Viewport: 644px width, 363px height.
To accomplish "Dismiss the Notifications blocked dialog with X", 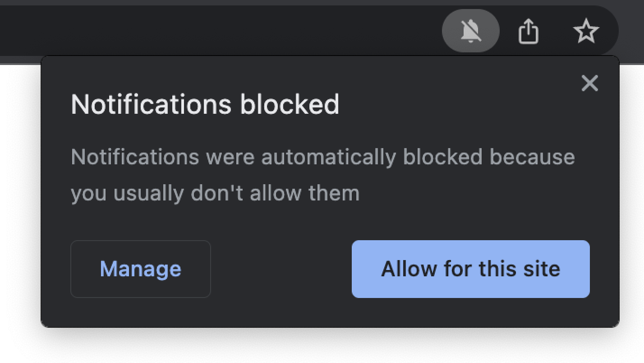I will 589,83.
